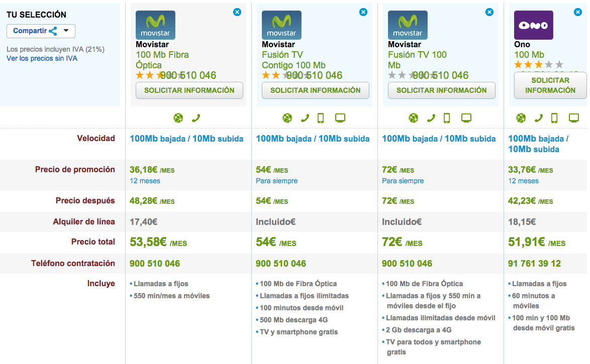This screenshot has width=590, height=364.
Task: Click the 36,18€ promotional price
Action: click(152, 170)
